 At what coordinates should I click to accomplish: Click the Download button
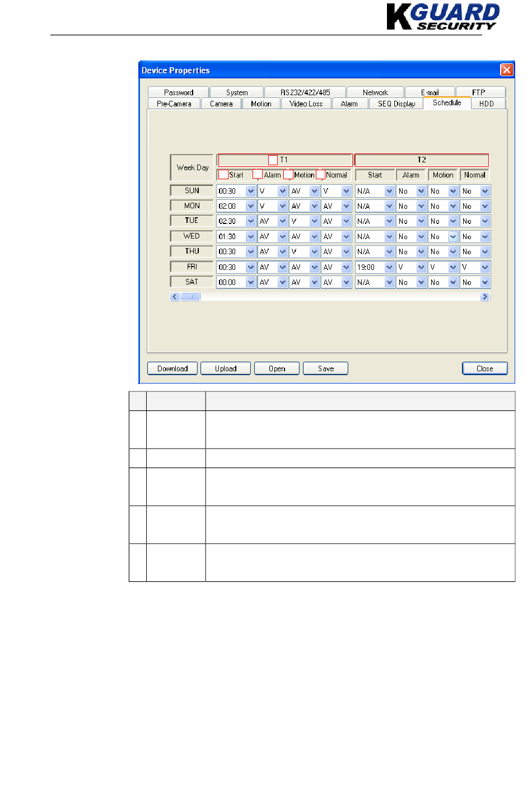click(x=172, y=368)
